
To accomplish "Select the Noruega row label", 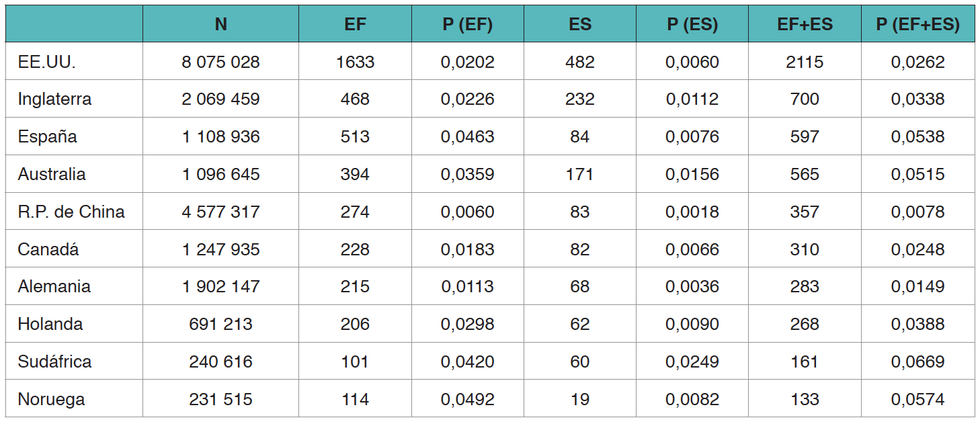I will pos(51,399).
